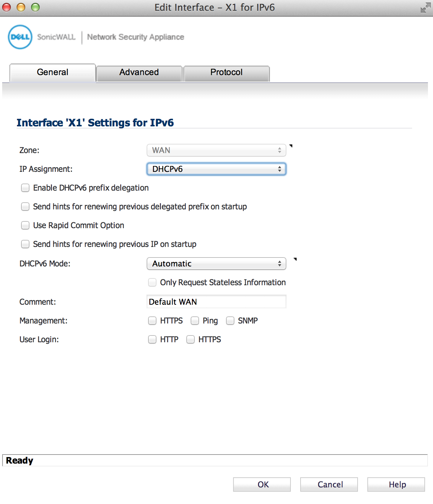Enable HTTP user login checkbox
Viewport: 433px width, 504px height.
click(x=152, y=339)
